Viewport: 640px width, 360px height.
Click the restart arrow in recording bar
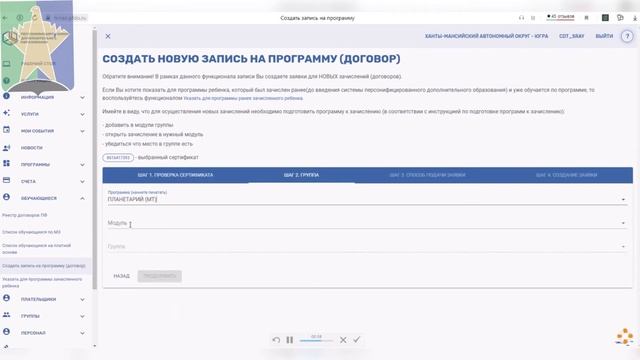[276, 340]
